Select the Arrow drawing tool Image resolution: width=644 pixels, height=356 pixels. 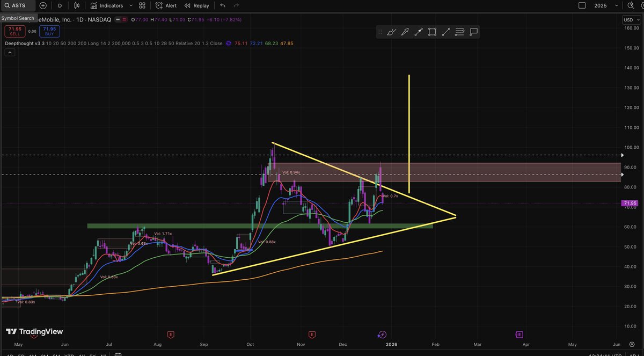coord(406,32)
